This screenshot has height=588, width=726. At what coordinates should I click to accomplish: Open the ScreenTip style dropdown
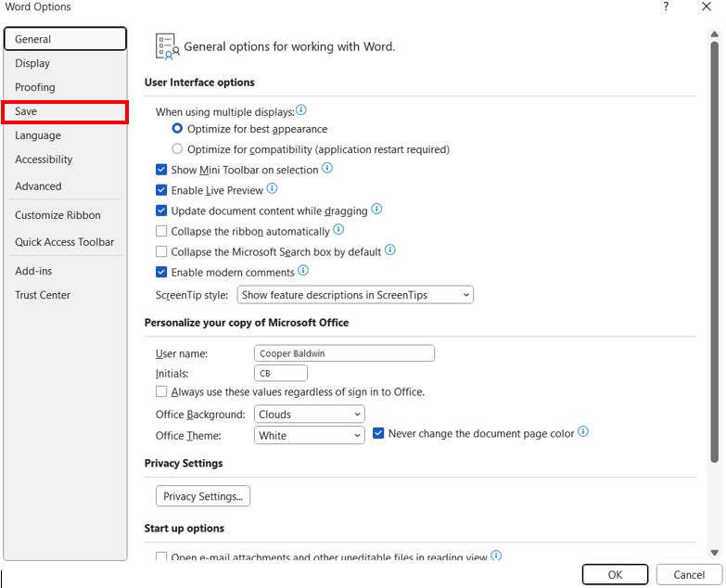[355, 295]
